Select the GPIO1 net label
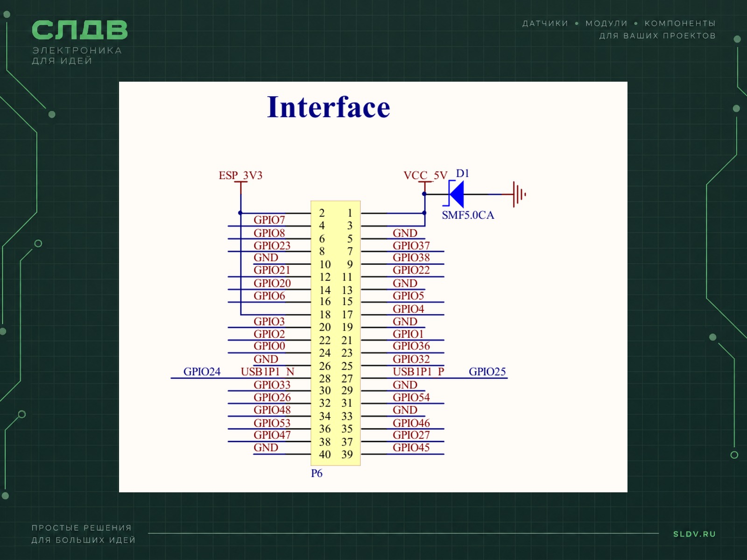 tap(408, 334)
